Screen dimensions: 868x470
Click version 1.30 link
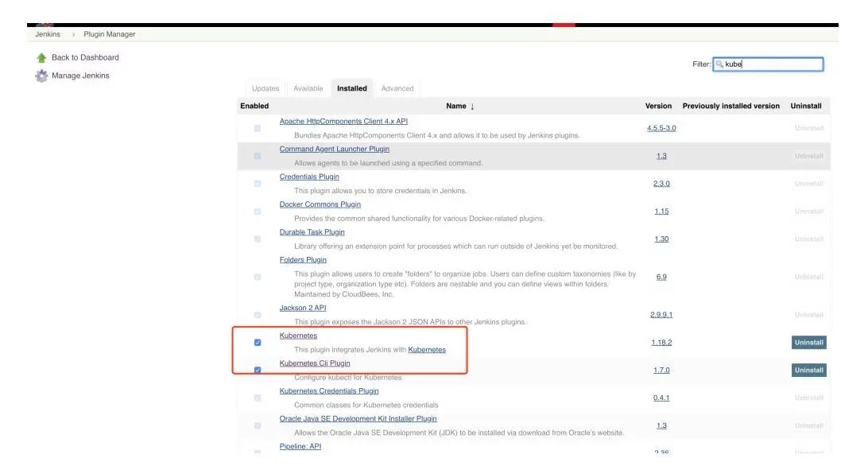point(661,239)
